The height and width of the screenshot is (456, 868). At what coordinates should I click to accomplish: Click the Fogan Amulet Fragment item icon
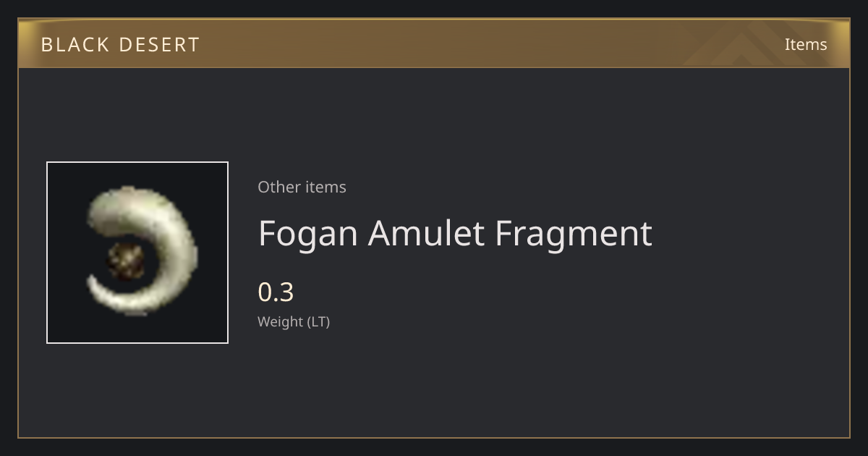coord(137,253)
